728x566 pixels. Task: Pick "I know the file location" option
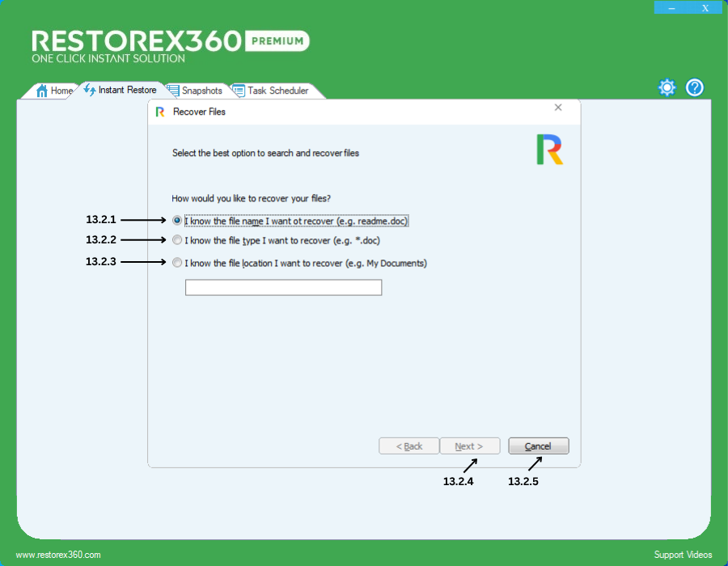177,262
